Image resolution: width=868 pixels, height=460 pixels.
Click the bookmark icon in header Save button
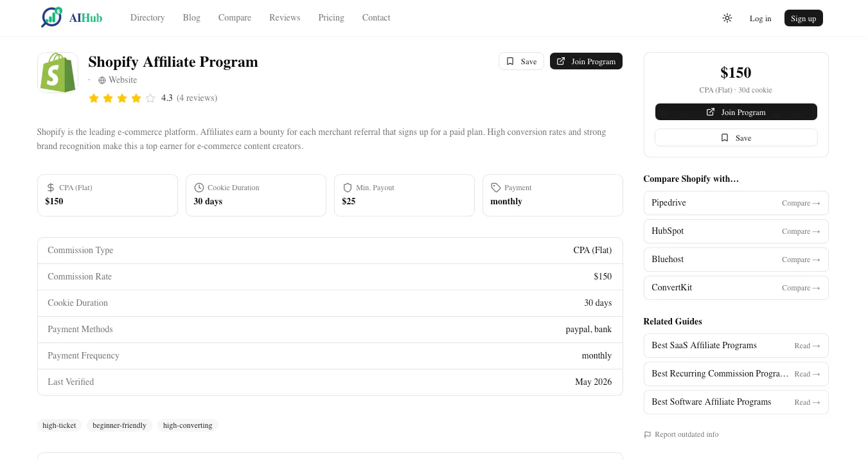tap(510, 61)
